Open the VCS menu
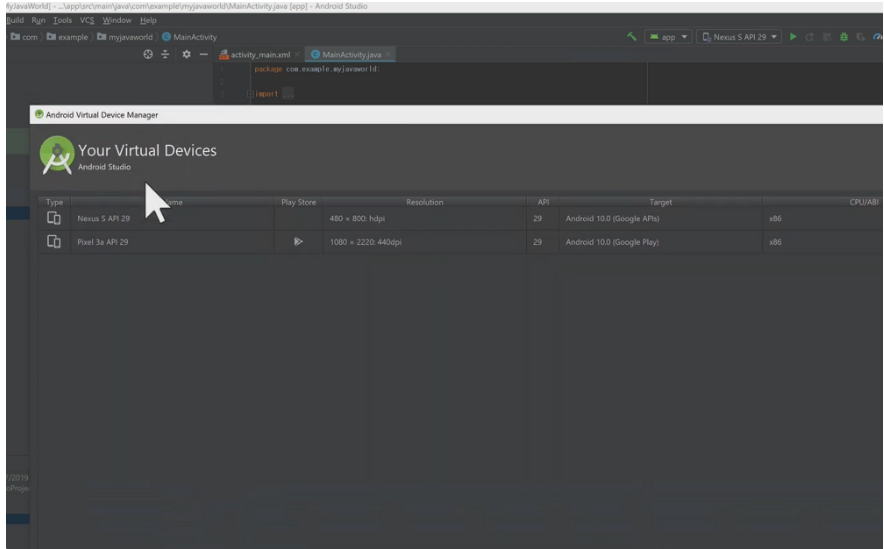 pyautogui.click(x=87, y=20)
